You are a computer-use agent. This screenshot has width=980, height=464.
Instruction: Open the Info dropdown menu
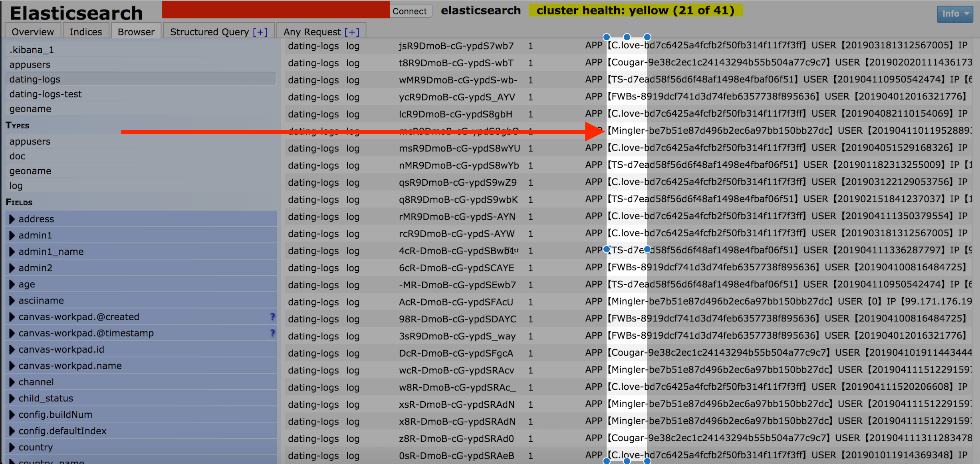(x=954, y=14)
